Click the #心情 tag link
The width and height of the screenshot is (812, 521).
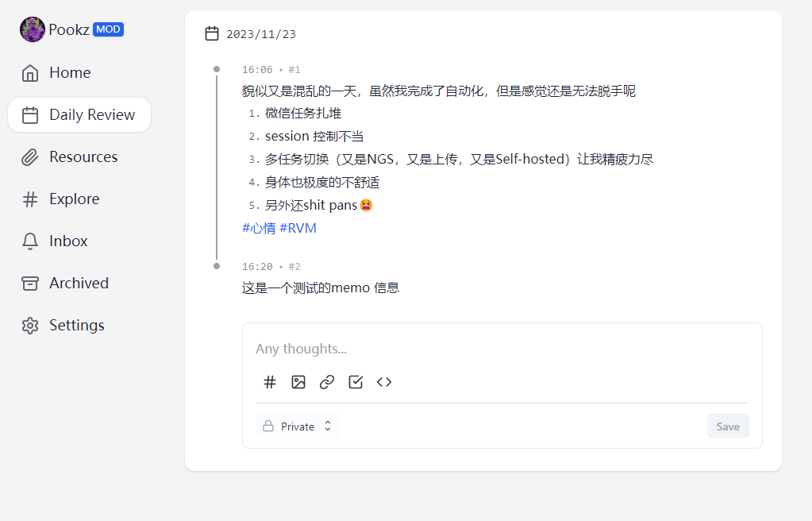pyautogui.click(x=259, y=228)
